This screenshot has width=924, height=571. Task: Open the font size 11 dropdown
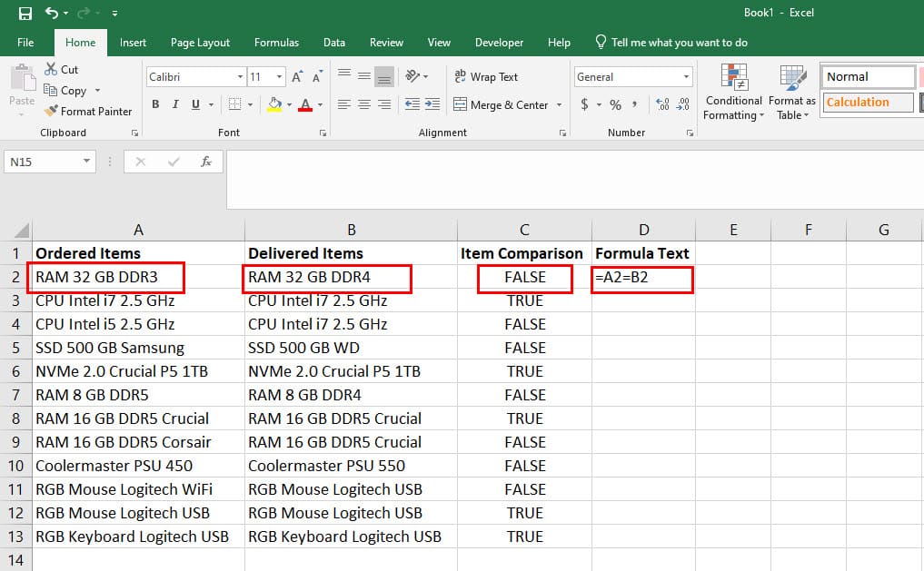279,77
